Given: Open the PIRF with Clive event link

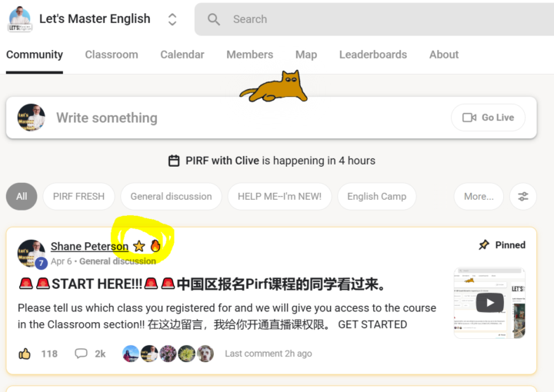Looking at the screenshot, I should click(222, 161).
